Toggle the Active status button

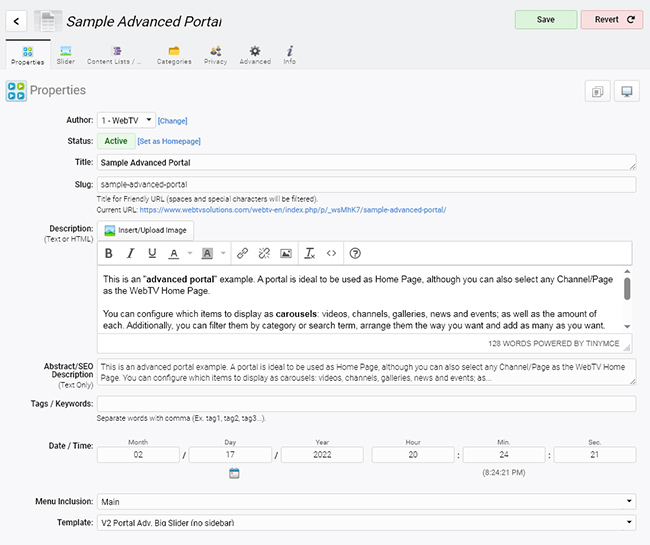(116, 141)
